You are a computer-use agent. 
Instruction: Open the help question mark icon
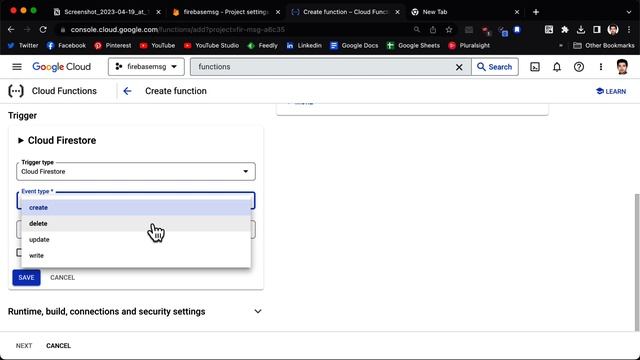579,67
